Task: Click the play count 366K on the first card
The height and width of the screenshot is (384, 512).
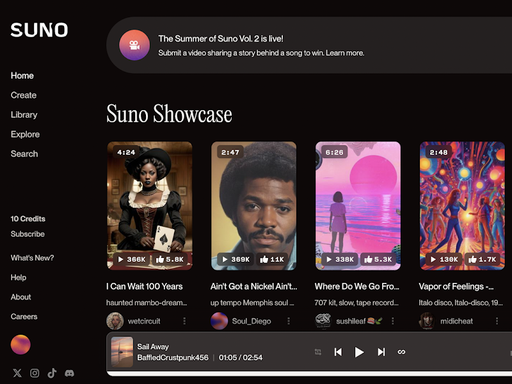Action: click(132, 259)
